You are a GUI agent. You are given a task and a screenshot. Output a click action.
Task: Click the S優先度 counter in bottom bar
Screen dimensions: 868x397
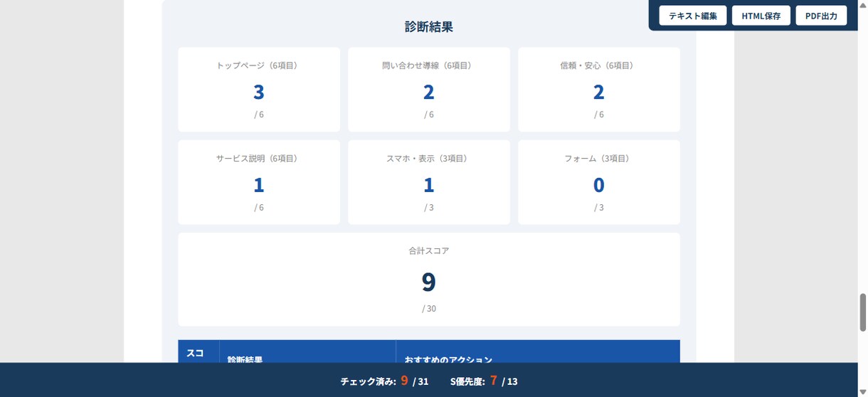(484, 381)
